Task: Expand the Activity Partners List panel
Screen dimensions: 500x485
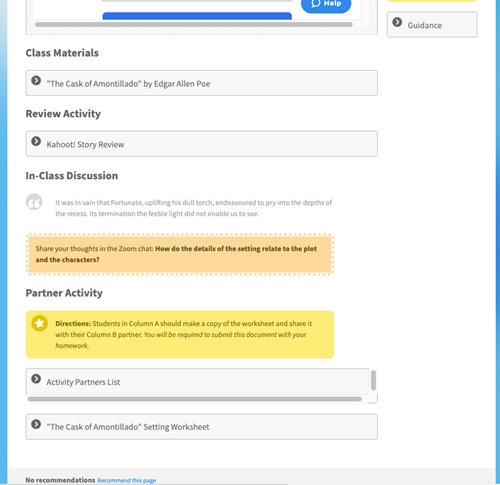Action: tap(198, 381)
